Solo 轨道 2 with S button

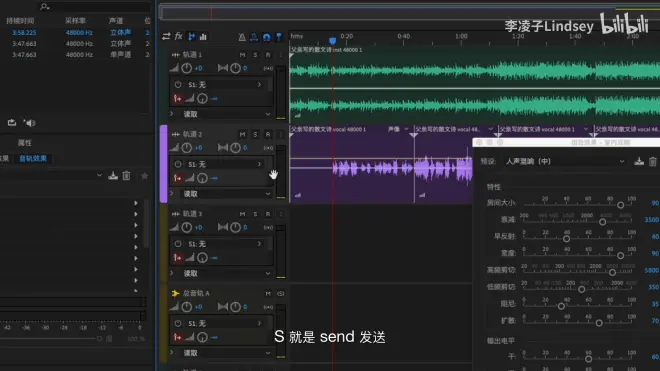[x=255, y=134]
